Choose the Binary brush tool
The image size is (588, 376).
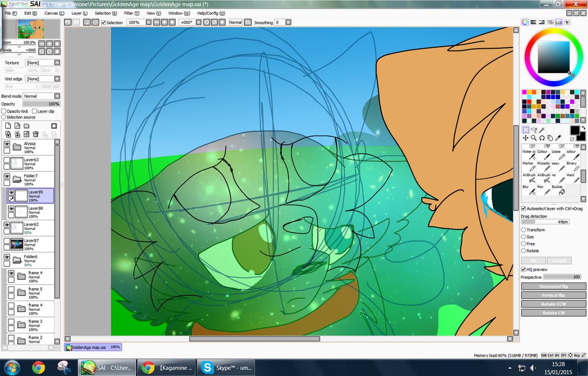pyautogui.click(x=573, y=166)
